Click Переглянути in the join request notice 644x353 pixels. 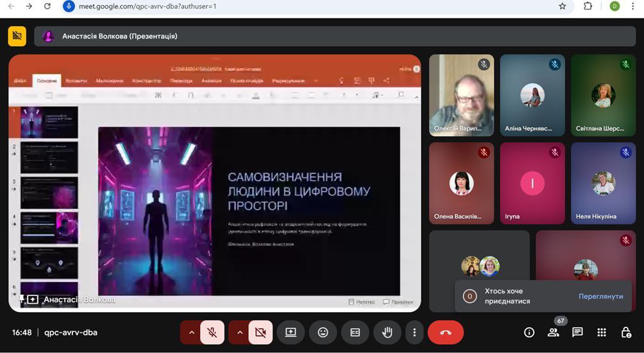tap(600, 297)
